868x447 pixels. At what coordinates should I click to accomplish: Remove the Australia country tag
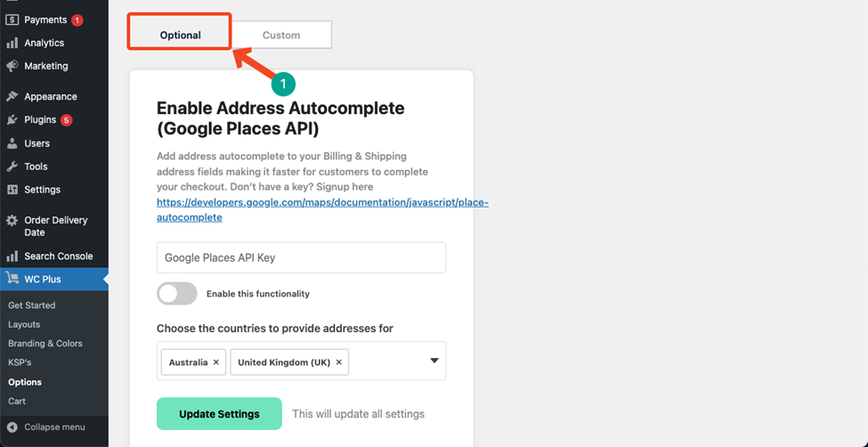click(x=216, y=362)
